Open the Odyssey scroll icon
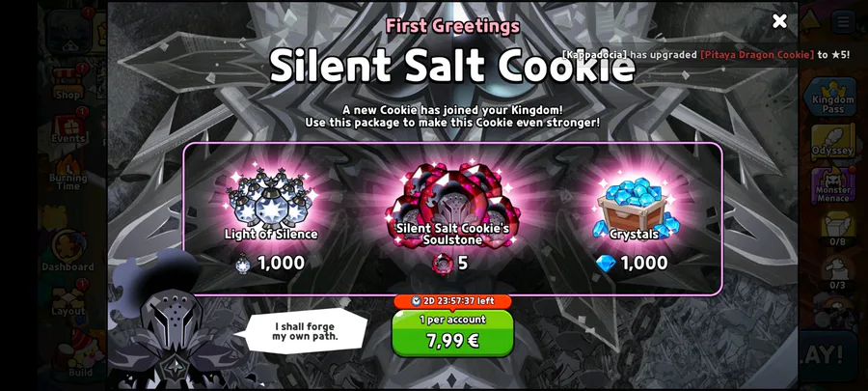 [832, 142]
